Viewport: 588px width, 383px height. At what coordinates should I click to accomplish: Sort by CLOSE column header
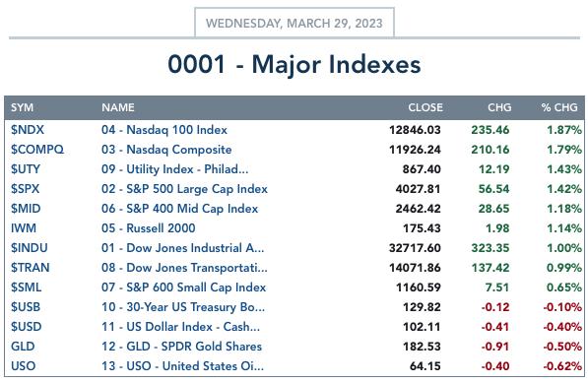(425, 107)
